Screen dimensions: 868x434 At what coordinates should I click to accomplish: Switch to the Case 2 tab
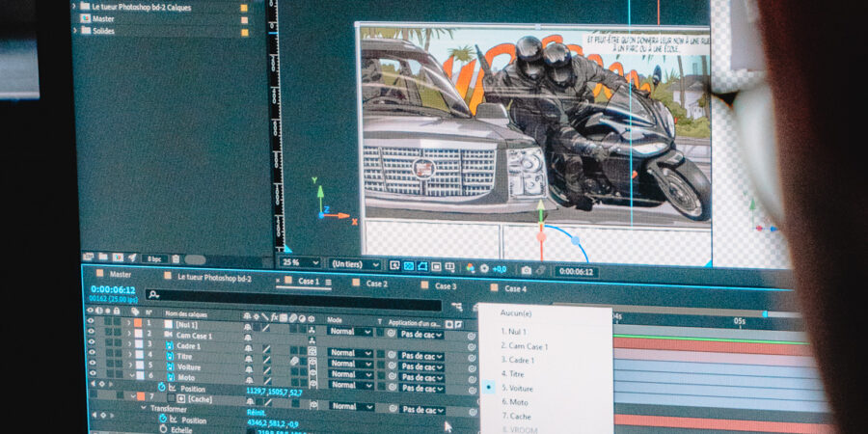376,284
